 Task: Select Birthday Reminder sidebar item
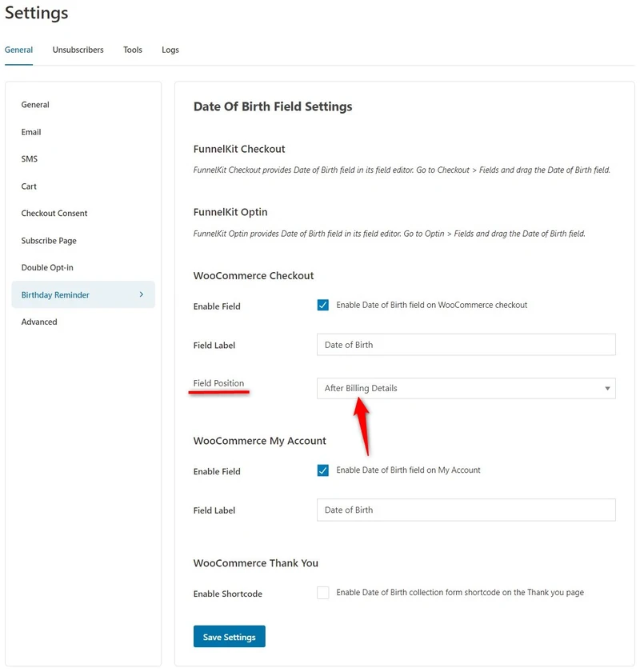point(83,294)
